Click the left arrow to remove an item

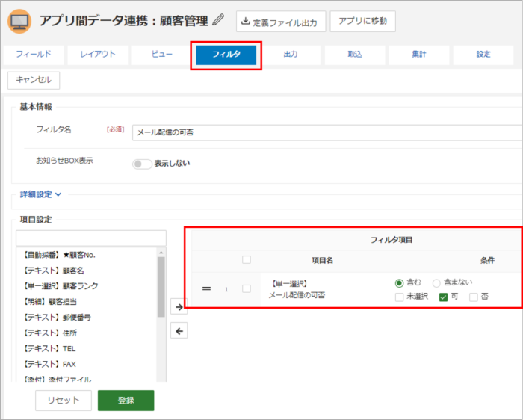click(x=179, y=331)
